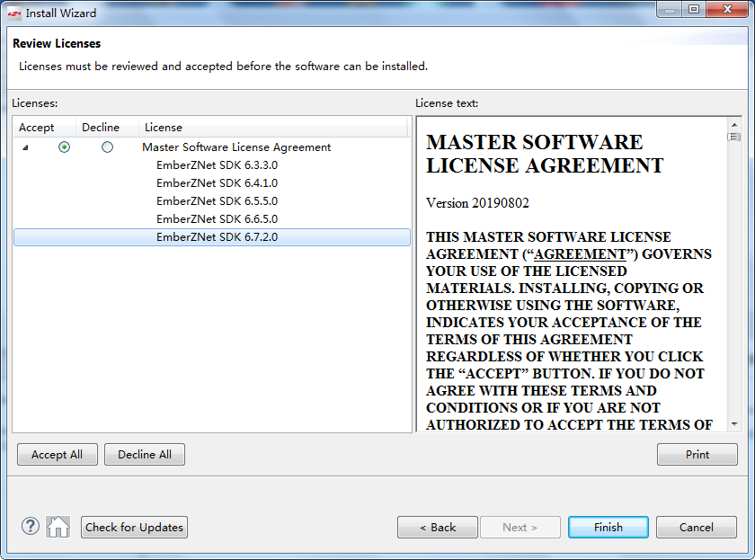
Task: Select the Decline radio for Master Software License
Action: pyautogui.click(x=107, y=147)
